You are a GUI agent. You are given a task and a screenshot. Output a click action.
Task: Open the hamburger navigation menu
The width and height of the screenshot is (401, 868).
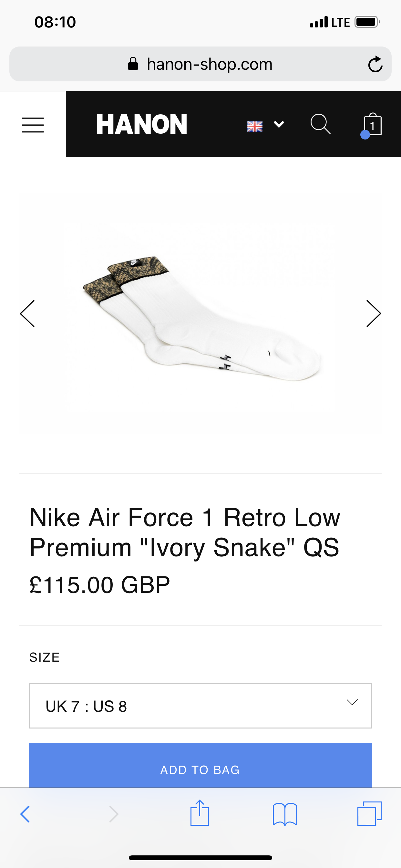pyautogui.click(x=33, y=125)
